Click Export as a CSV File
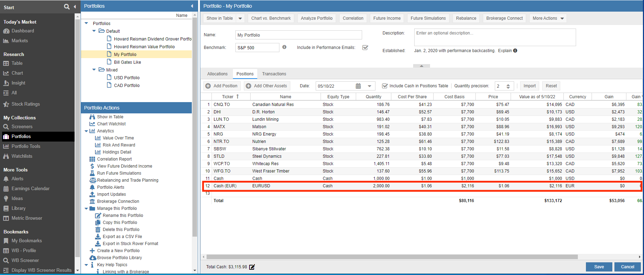The image size is (644, 275). click(122, 237)
